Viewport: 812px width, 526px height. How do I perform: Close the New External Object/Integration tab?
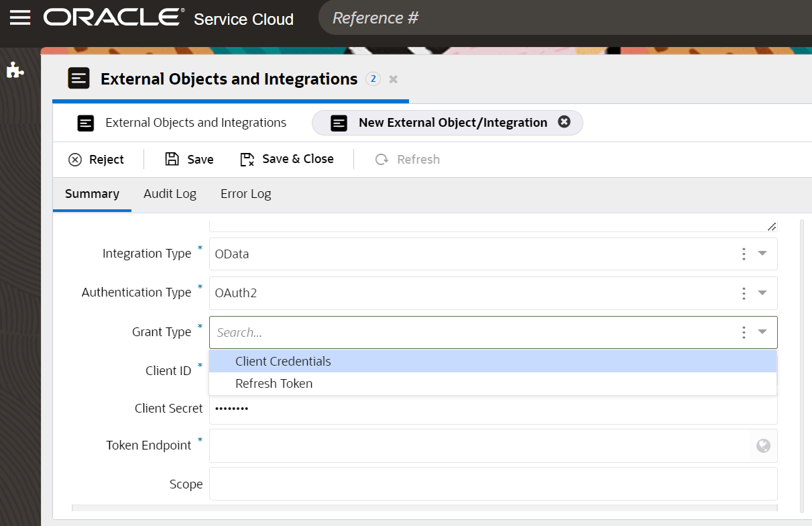point(564,122)
